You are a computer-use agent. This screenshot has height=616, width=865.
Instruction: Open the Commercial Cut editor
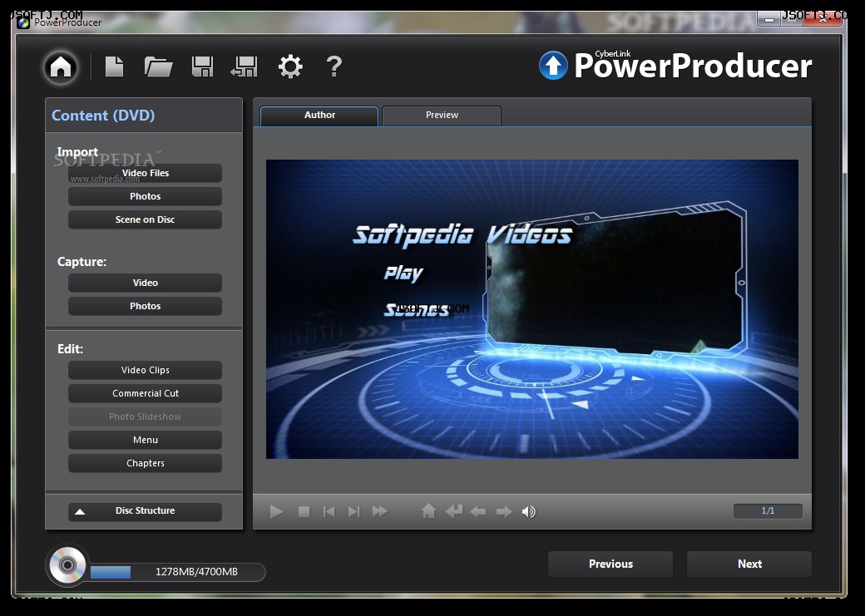(145, 393)
